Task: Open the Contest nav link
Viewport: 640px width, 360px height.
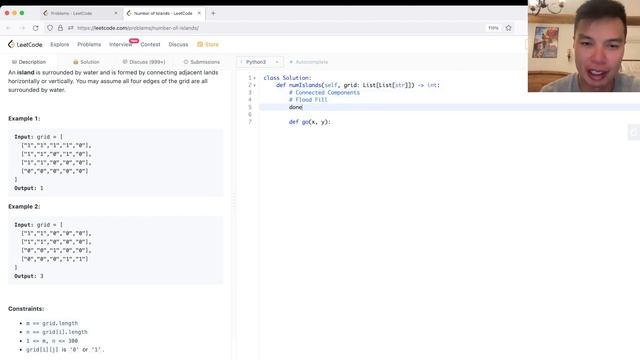Action: click(x=150, y=44)
